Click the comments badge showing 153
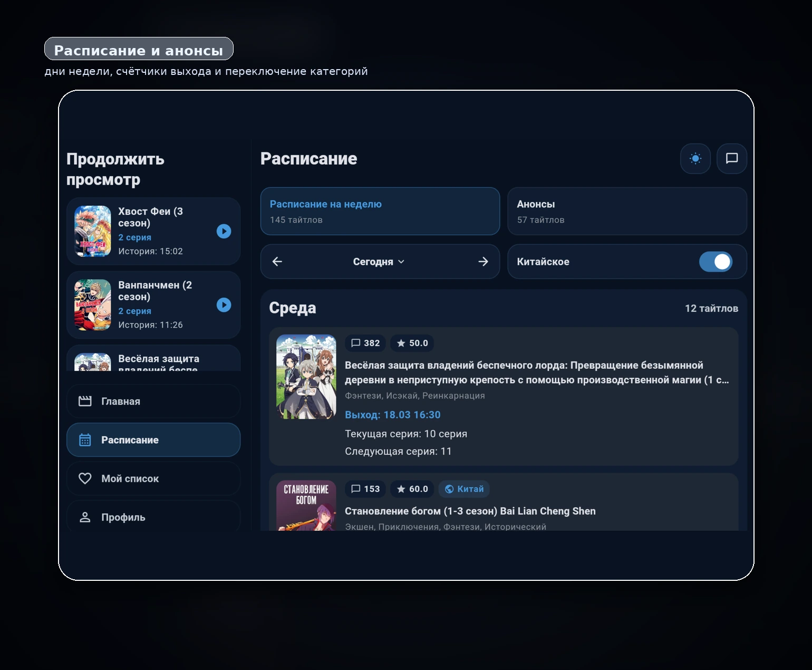 click(x=365, y=489)
